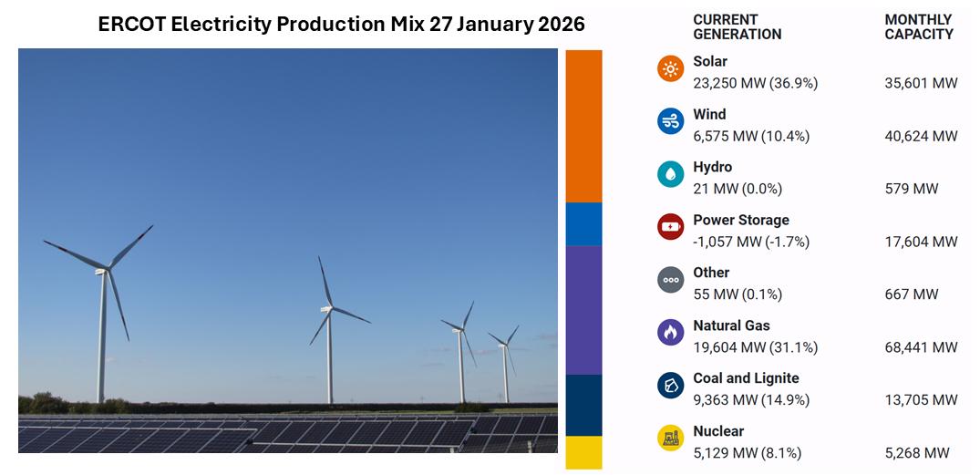Click the "19,604 MW (31.1%)" value

coord(755,347)
